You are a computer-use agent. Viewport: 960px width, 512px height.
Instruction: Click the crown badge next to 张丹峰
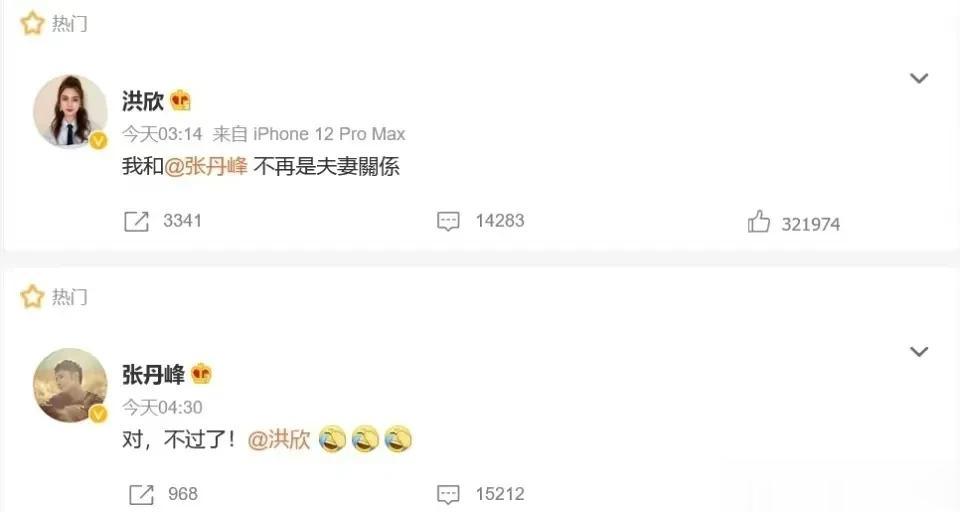(201, 373)
